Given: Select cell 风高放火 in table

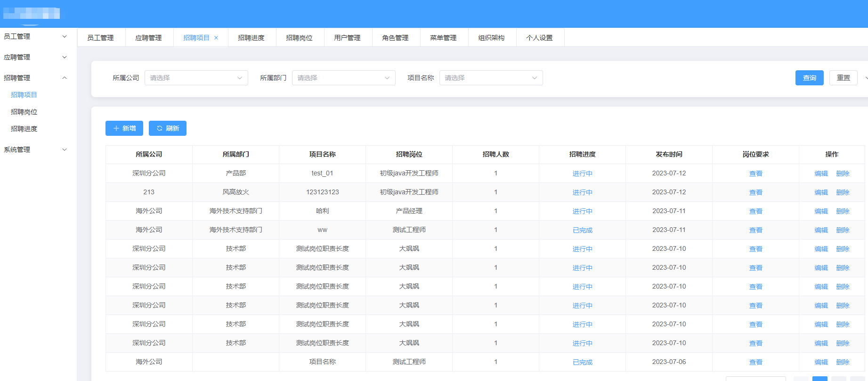Looking at the screenshot, I should (x=236, y=192).
